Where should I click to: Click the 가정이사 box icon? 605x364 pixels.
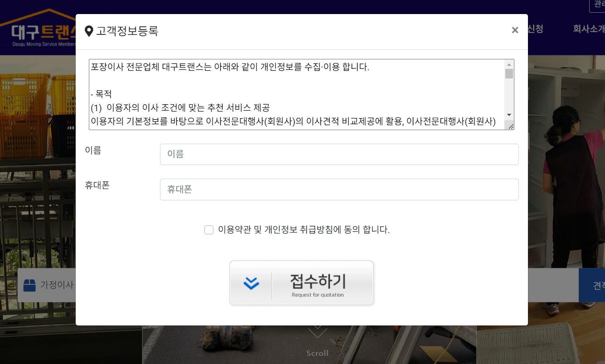(29, 285)
